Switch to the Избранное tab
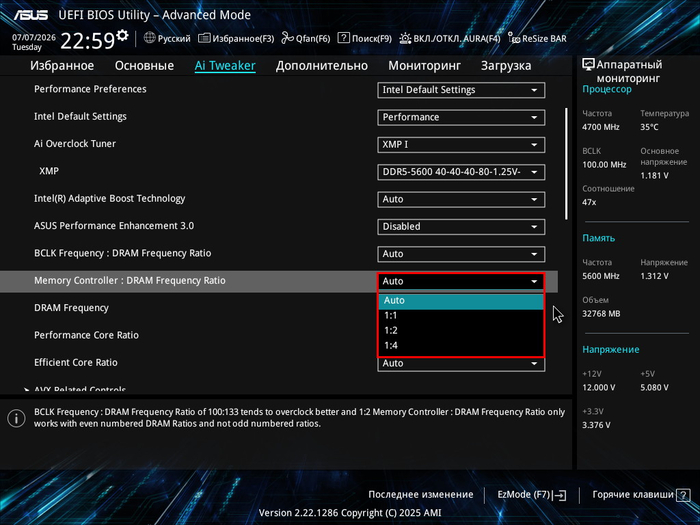Screen dimensions: 700x525 pyautogui.click(x=62, y=66)
